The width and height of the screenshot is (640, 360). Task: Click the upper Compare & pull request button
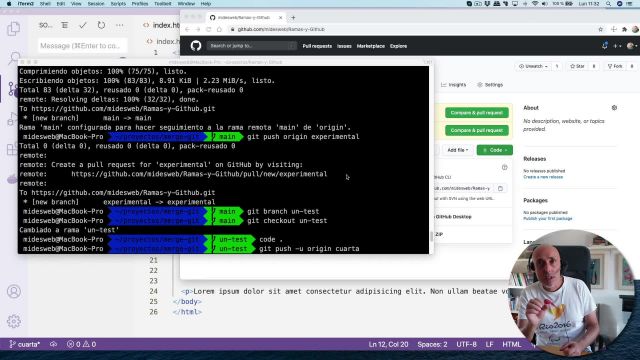point(477,113)
